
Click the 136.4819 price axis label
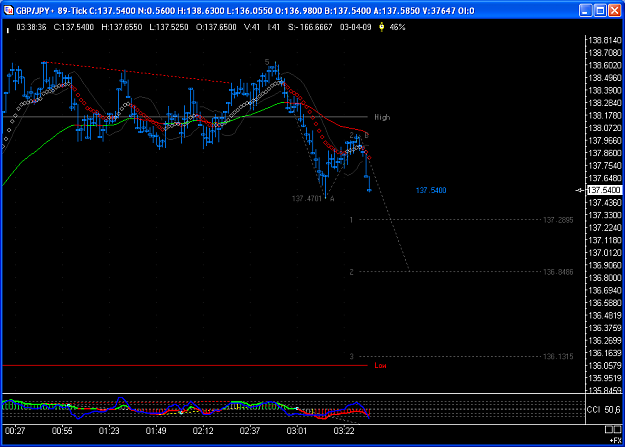[x=605, y=315]
